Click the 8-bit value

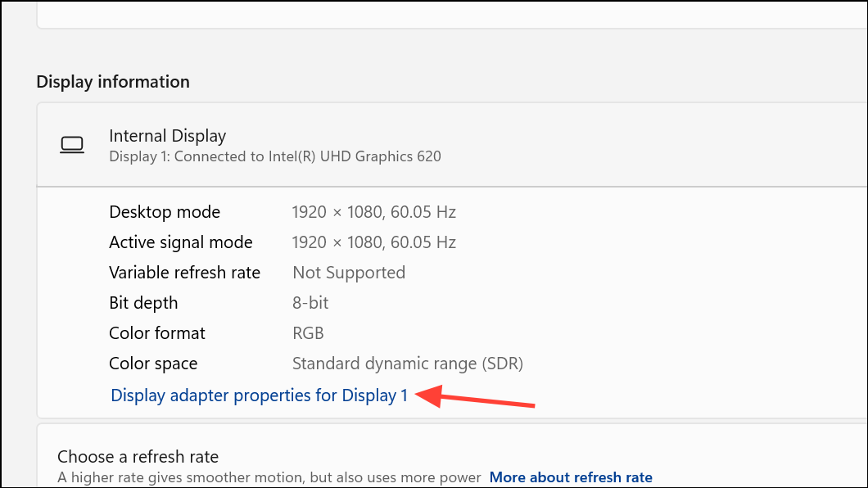[310, 303]
